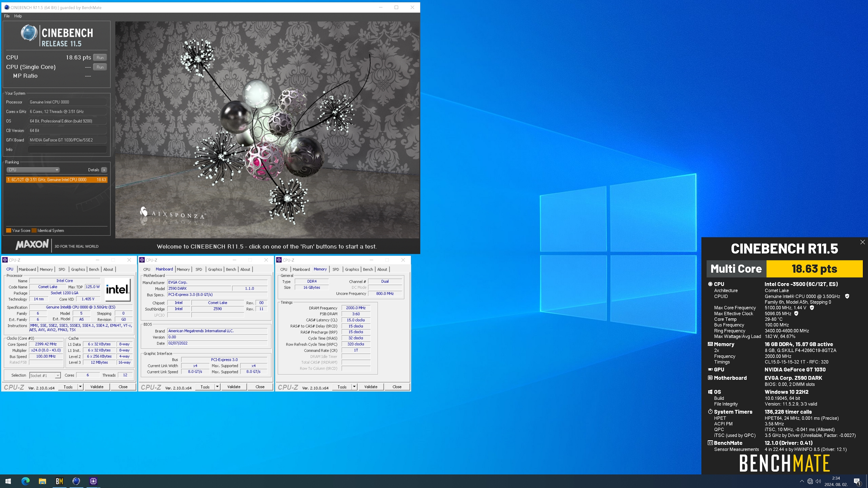Open File Explorer from the taskbar
Screen dimensions: 868x488
pos(42,481)
